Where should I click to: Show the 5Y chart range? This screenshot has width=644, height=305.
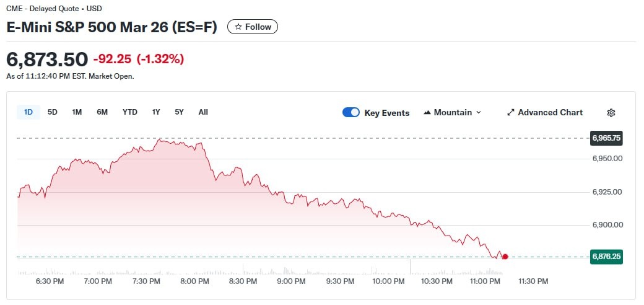(x=179, y=112)
